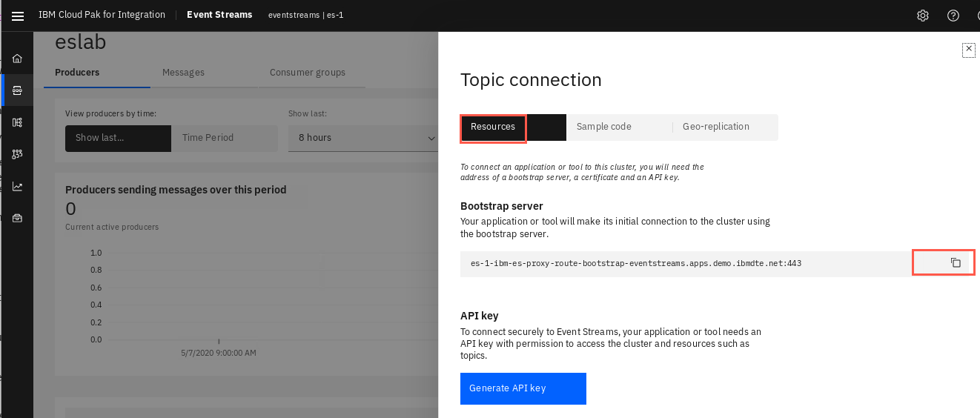Select the Topics icon in sidebar
The height and width of the screenshot is (418, 980).
pos(17,90)
